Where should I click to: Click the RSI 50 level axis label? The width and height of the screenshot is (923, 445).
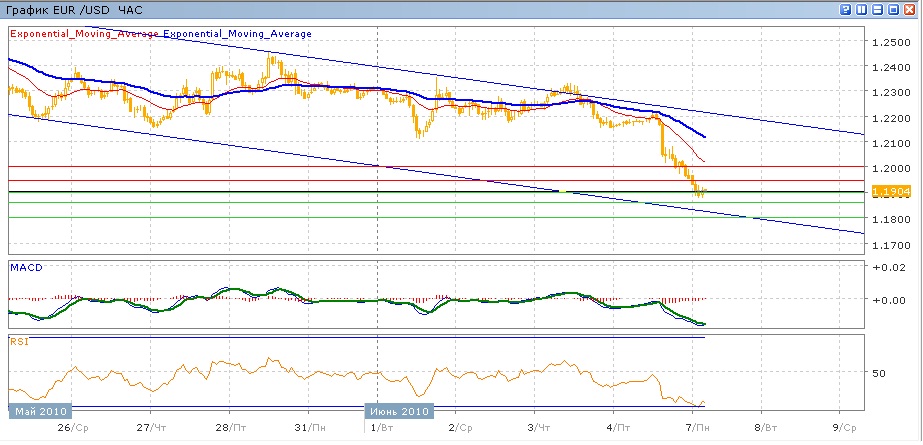(881, 373)
